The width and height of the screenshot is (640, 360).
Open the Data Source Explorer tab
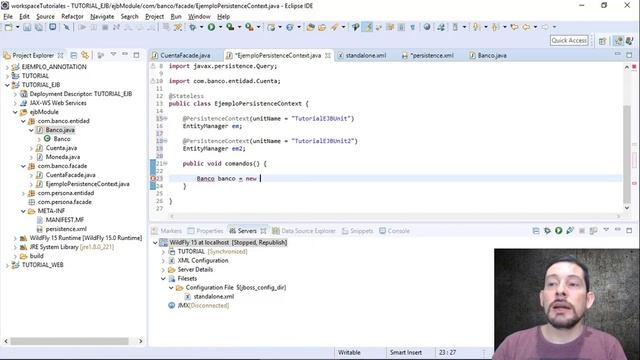click(x=304, y=231)
